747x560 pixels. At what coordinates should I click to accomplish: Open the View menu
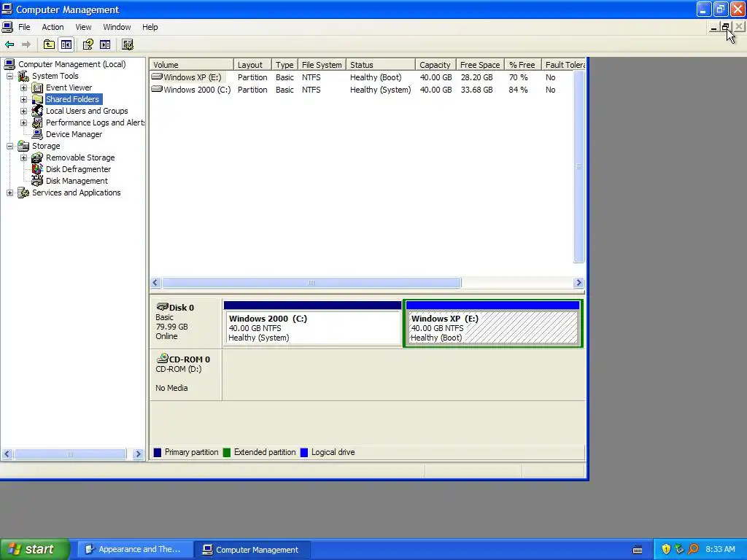pos(83,27)
